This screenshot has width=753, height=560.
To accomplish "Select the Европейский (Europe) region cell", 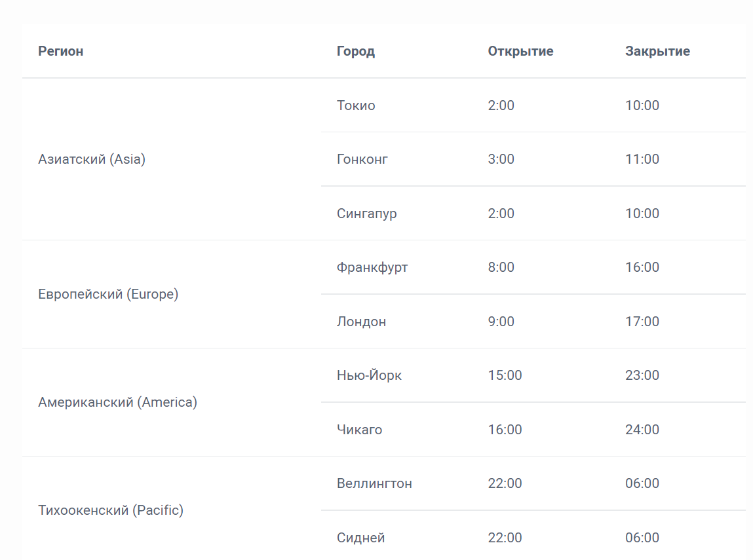I will tap(108, 294).
